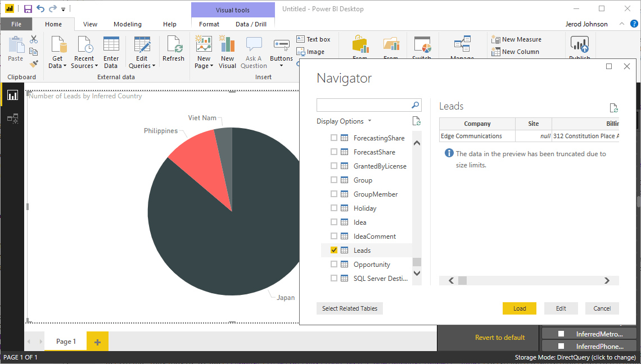This screenshot has height=364, width=641.
Task: Collapse the ribbon with chevron
Action: pos(622,24)
